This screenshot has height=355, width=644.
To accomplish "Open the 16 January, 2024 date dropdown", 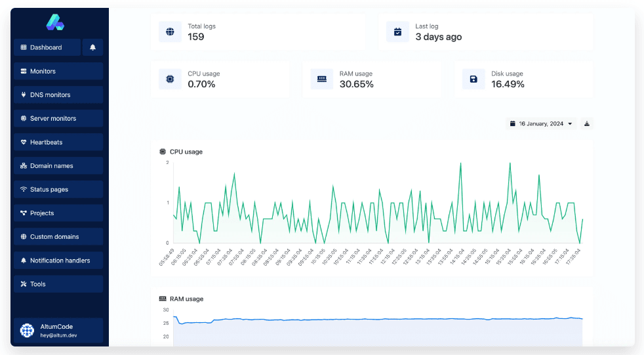I will pyautogui.click(x=541, y=123).
